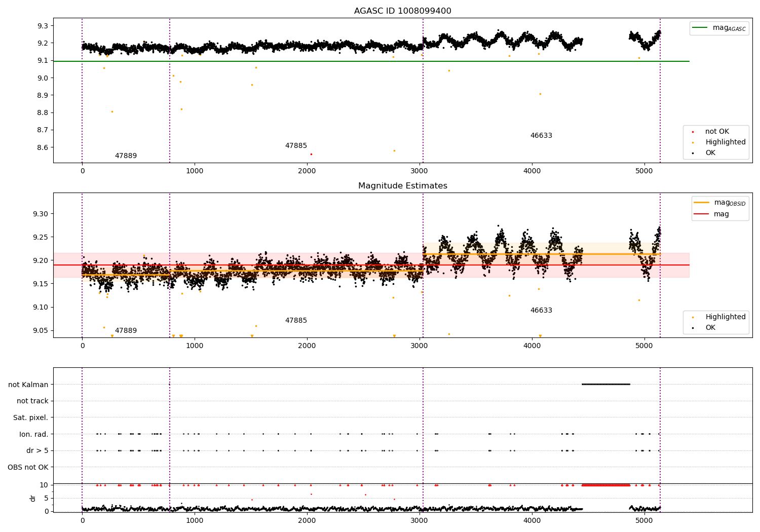Click the dotted vertical marker near x=800 in middle plot
This screenshot has height=532, width=760.
(x=170, y=265)
